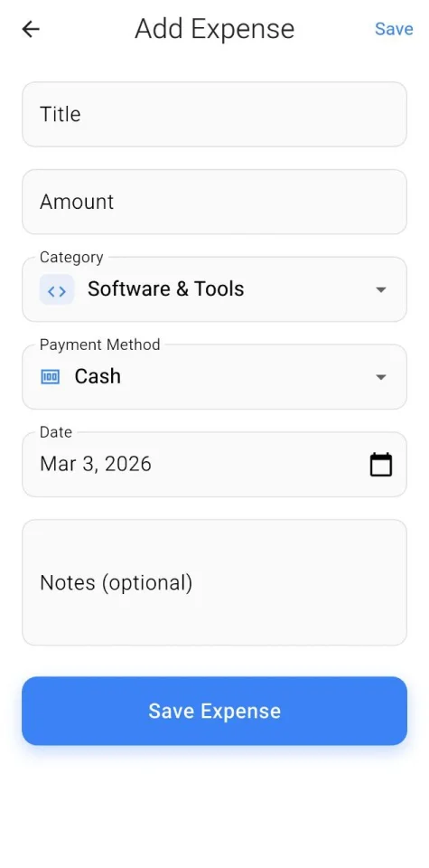The height and width of the screenshot is (868, 429).
Task: Click the calendar icon in Date field
Action: (x=380, y=465)
